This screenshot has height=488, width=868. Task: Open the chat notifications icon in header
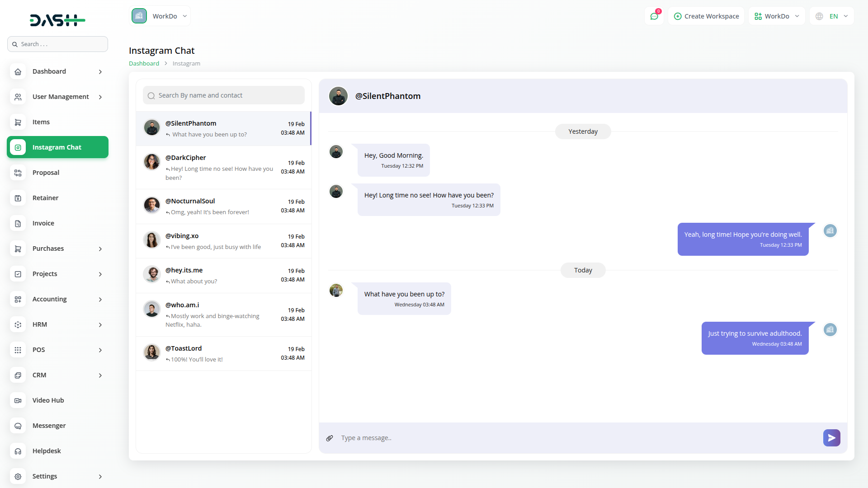coord(654,16)
